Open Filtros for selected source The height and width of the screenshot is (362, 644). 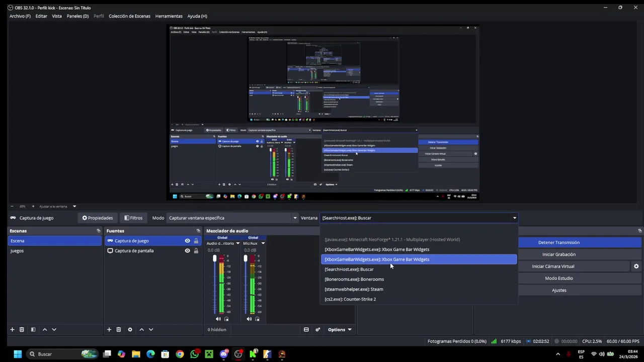click(133, 218)
